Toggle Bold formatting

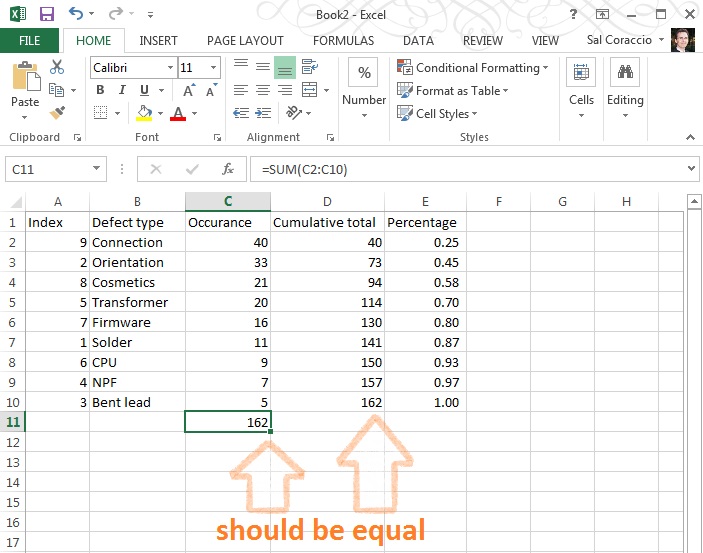tap(100, 90)
